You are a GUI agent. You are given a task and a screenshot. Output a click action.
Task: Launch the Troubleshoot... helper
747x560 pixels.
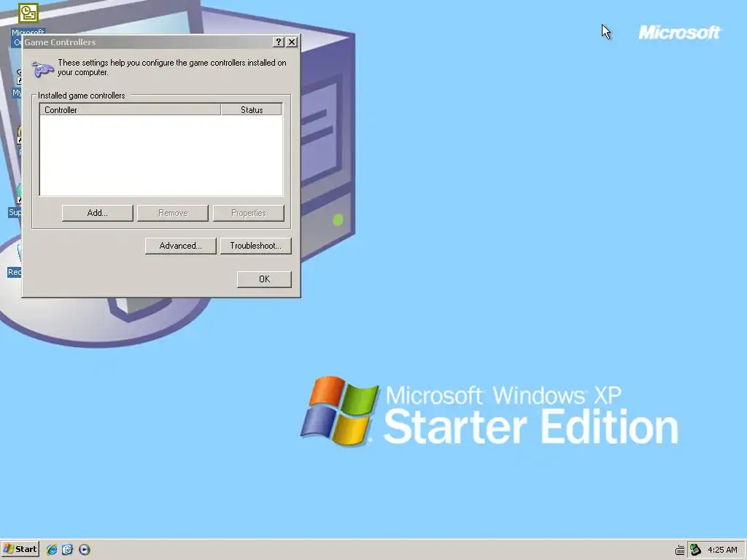pos(255,246)
